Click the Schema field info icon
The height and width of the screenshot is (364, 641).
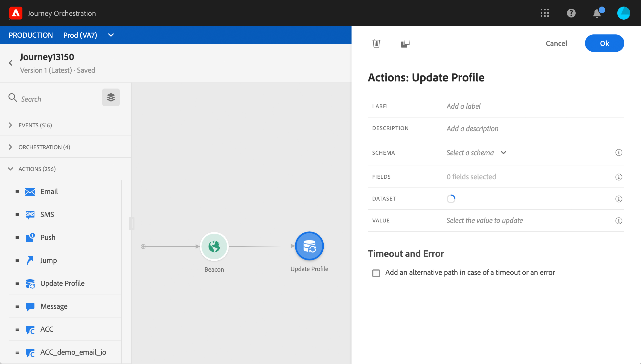click(619, 152)
